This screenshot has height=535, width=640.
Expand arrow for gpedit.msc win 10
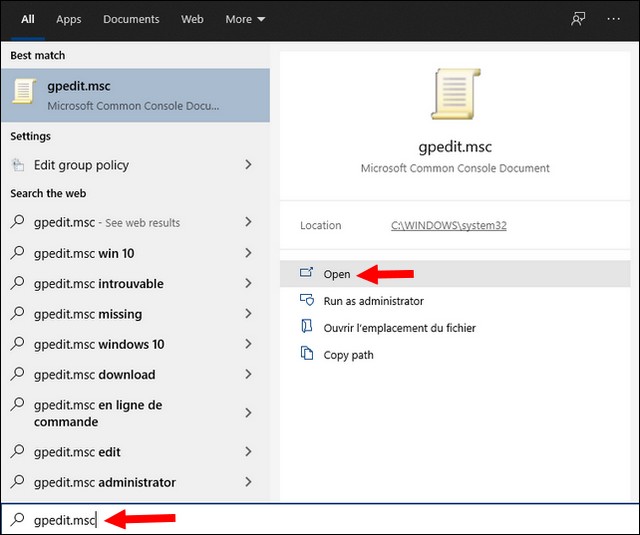click(x=248, y=253)
